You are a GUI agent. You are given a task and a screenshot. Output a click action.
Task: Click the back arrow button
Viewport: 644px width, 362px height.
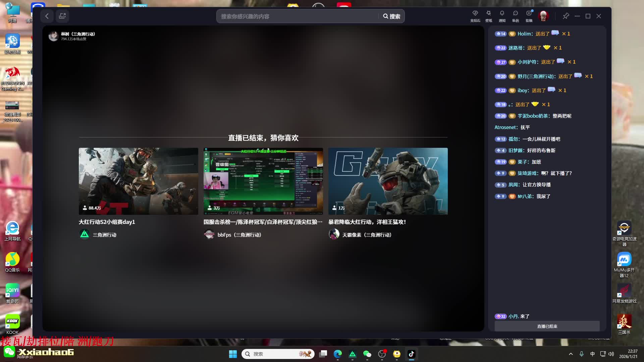pyautogui.click(x=47, y=16)
